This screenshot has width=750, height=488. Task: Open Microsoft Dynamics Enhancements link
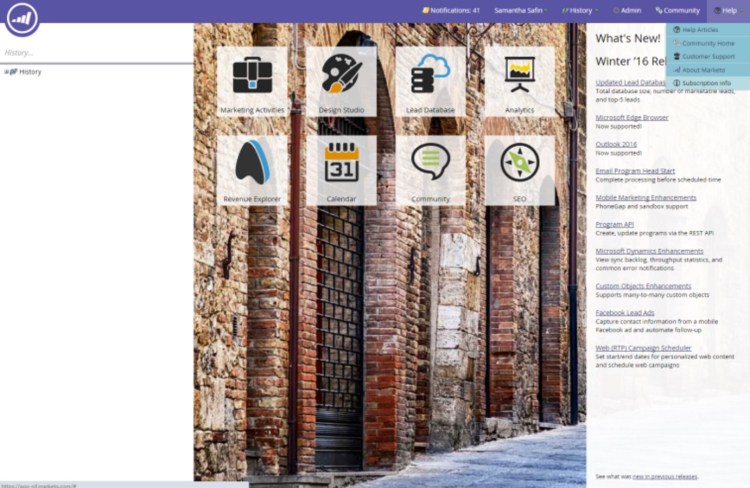[x=650, y=251]
